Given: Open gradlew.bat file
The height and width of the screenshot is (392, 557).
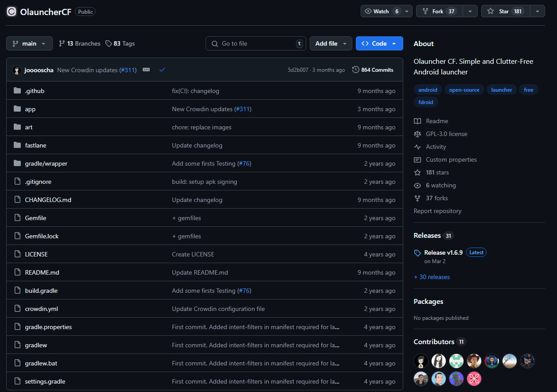Looking at the screenshot, I should (41, 363).
